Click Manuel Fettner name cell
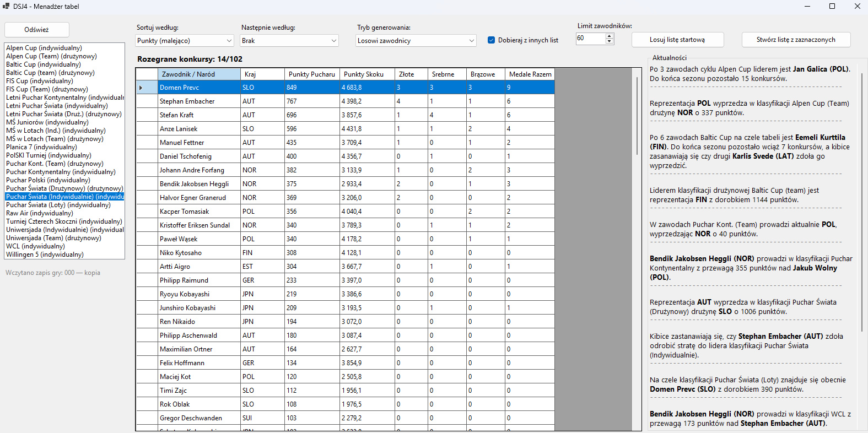The height and width of the screenshot is (433, 868). click(199, 143)
